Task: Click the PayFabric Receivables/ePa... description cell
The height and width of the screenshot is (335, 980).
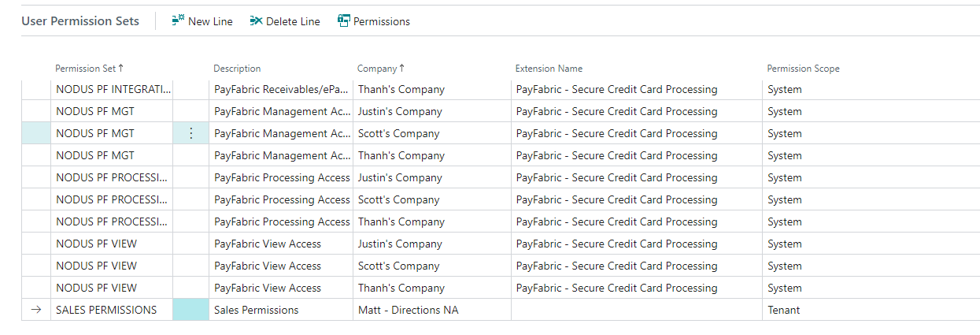Action: coord(282,90)
